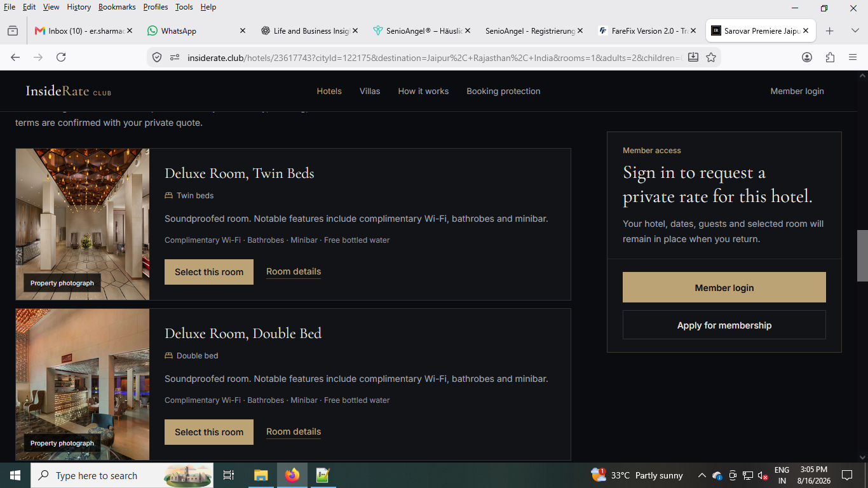The image size is (868, 488).
Task: Open File Explorer from the taskbar
Action: 261,475
